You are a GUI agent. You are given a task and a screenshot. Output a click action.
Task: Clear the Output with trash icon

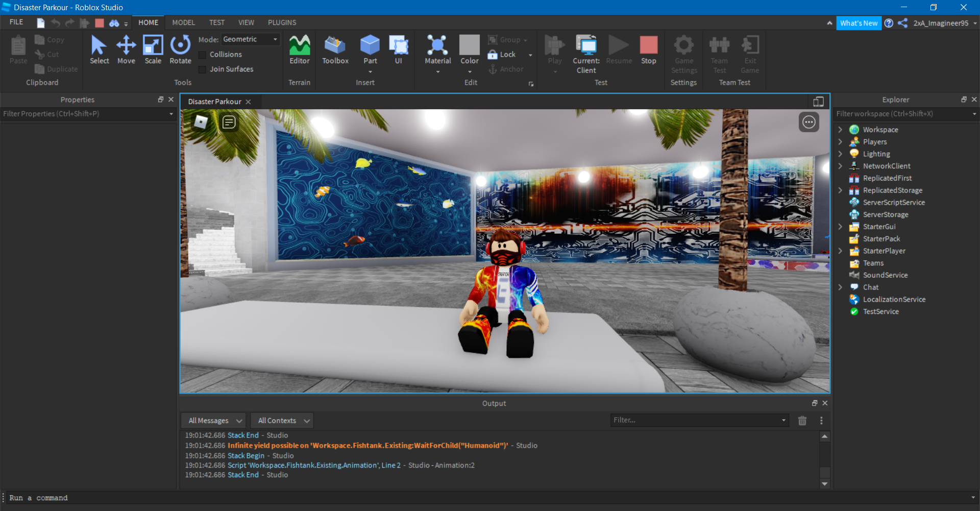coord(802,421)
